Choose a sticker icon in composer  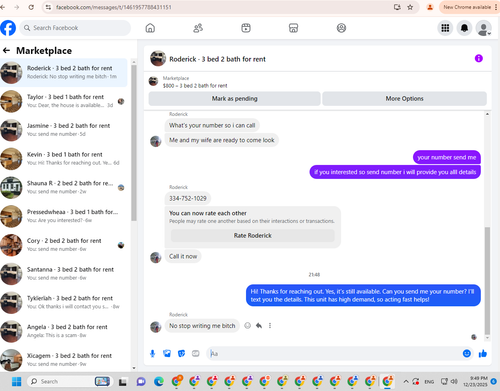click(x=181, y=354)
